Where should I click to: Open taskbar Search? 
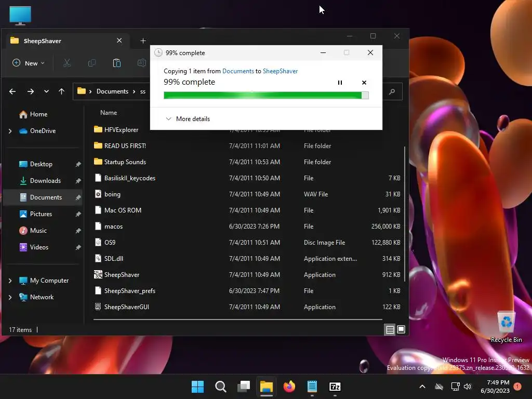220,387
